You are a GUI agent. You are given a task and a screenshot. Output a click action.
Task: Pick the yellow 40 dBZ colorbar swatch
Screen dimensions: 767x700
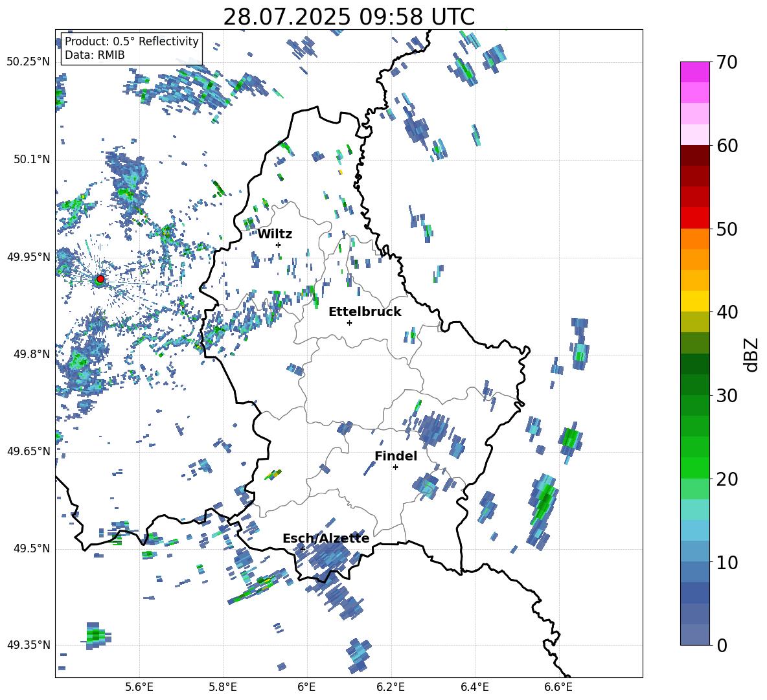(694, 301)
